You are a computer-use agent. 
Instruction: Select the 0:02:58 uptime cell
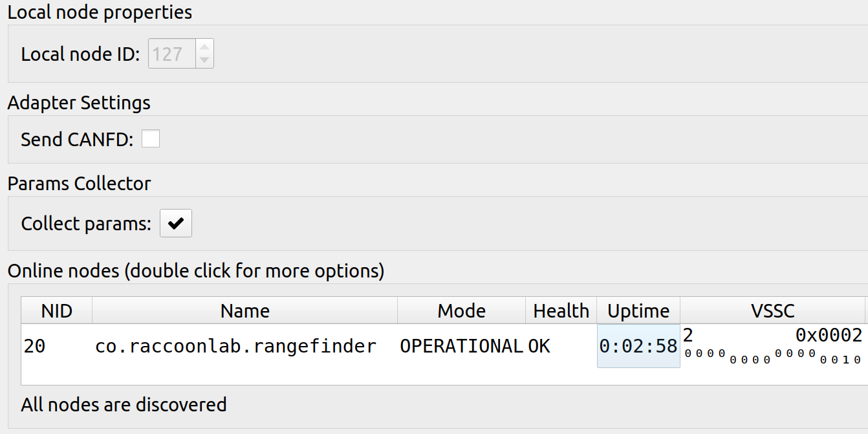(x=638, y=346)
